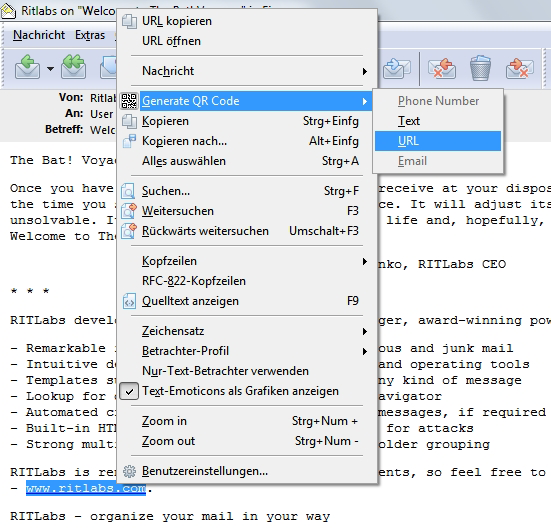Click the Reply All toolbar icon
The image size is (551, 531).
[x=73, y=67]
